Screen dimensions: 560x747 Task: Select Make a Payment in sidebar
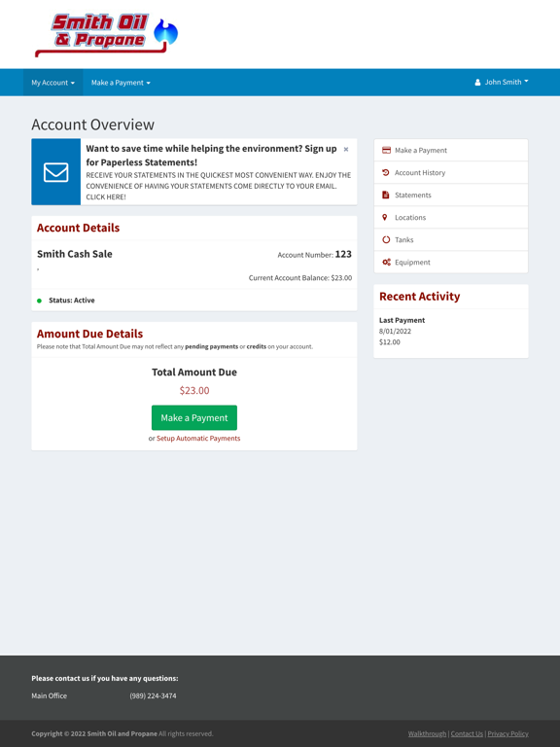click(451, 150)
